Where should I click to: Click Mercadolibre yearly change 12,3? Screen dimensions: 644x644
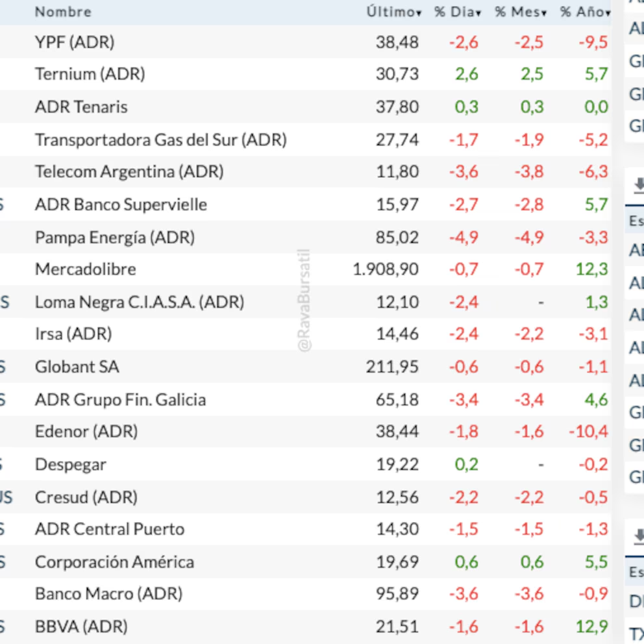[591, 269]
